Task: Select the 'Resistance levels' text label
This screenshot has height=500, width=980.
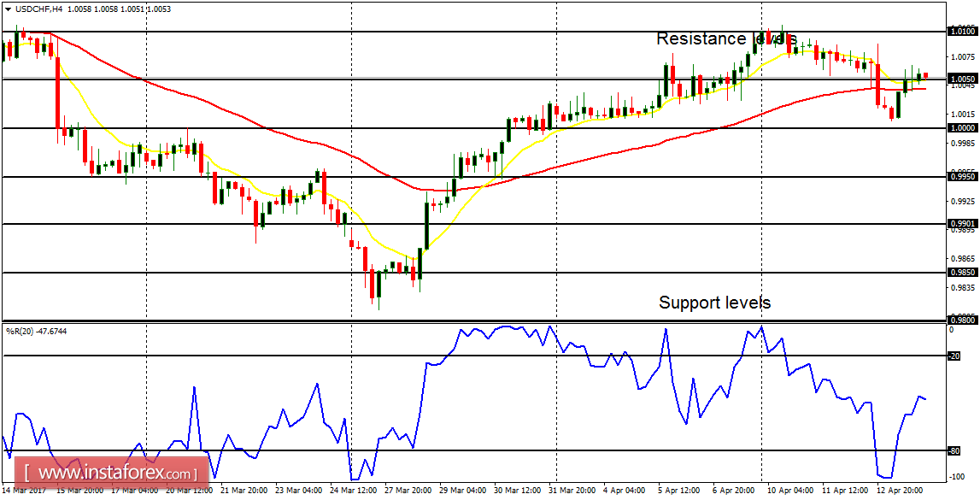Action: coord(727,38)
